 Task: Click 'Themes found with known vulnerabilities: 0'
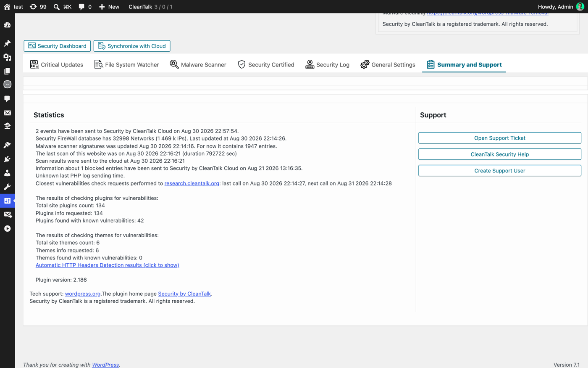coord(89,258)
